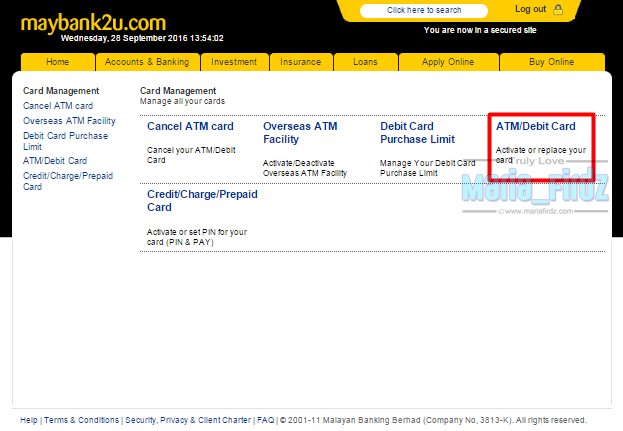Click the maybank2u.com logo
623x431 pixels.
tap(93, 23)
